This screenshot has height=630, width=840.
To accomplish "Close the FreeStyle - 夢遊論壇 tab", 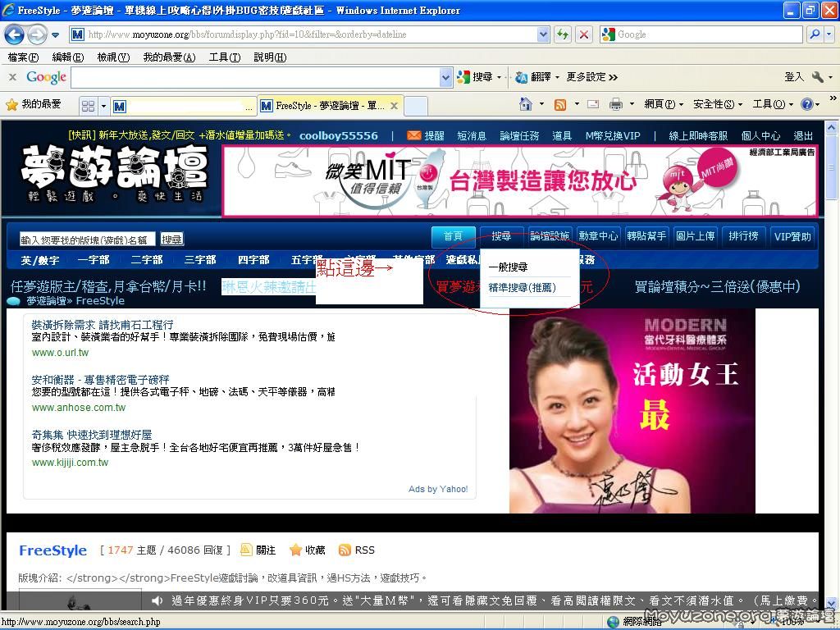I will [x=394, y=106].
